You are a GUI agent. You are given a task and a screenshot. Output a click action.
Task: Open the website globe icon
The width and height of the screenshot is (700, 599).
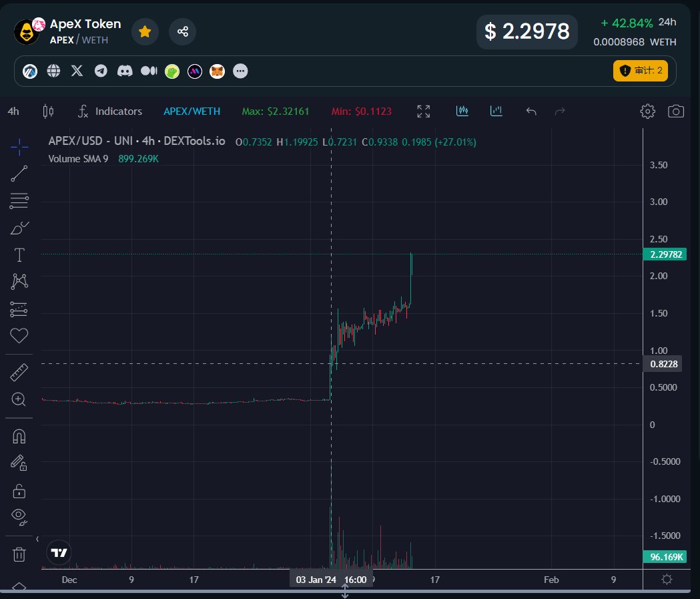pyautogui.click(x=53, y=71)
